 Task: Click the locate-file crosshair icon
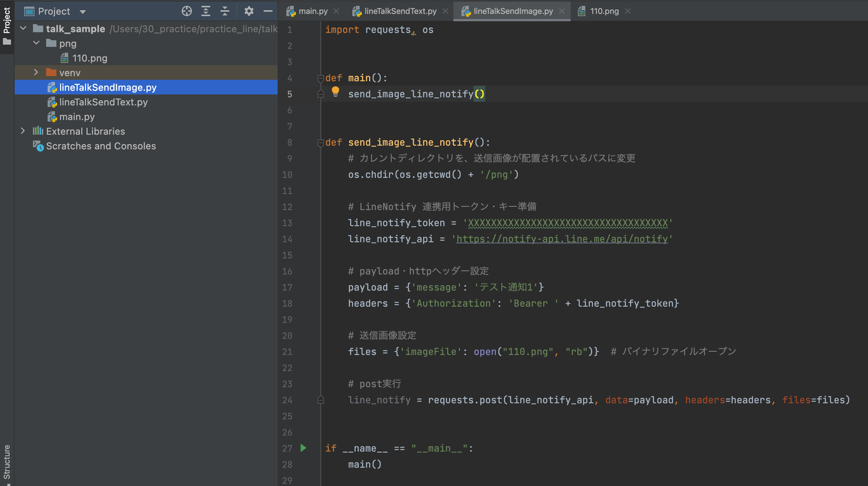pos(187,11)
